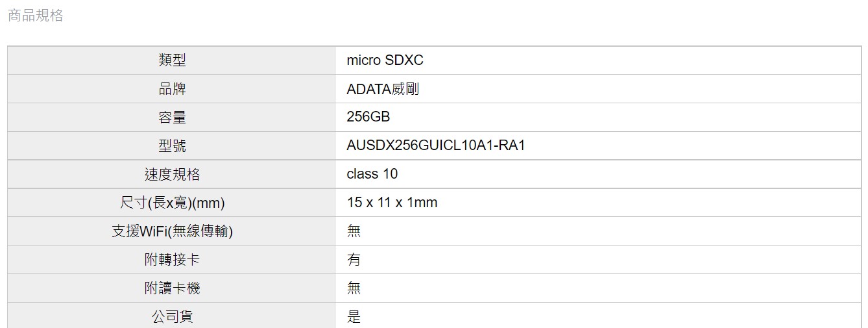
Task: Select the 尺寸(長x寬)(mm) label cell
Action: coord(172,203)
